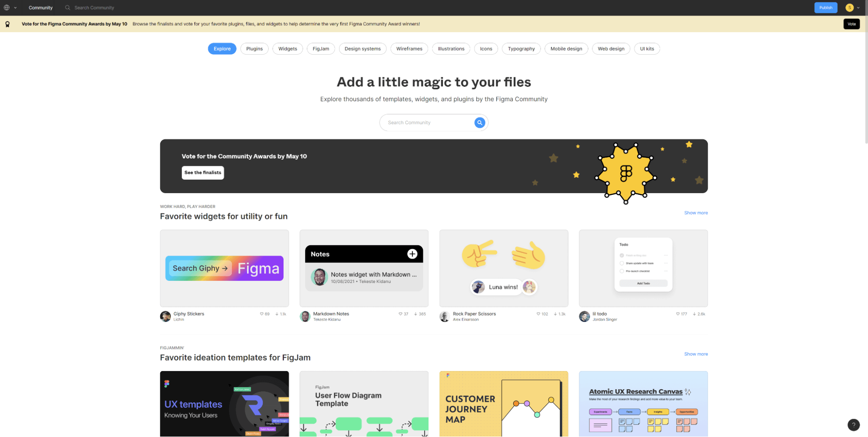Viewport: 868px width, 437px height.
Task: Click the black Vote button
Action: pos(851,24)
